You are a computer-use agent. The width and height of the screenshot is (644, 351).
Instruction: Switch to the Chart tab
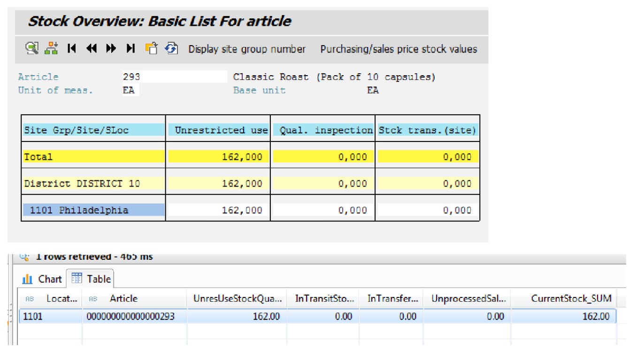[42, 279]
